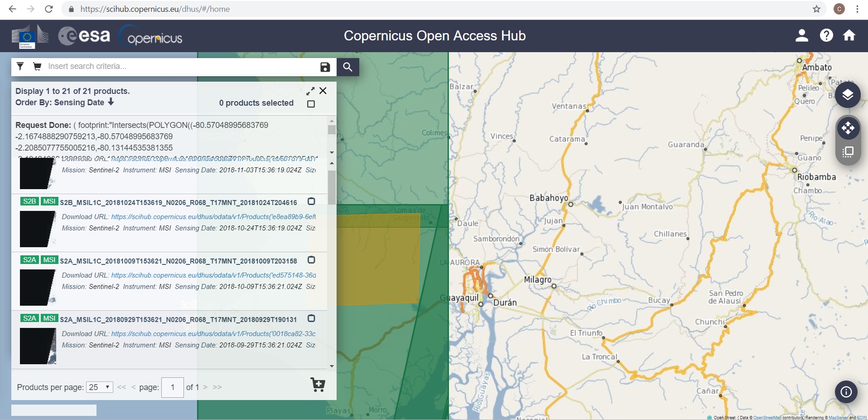Open the user profile login icon
Screen dimensions: 868x420
point(801,35)
